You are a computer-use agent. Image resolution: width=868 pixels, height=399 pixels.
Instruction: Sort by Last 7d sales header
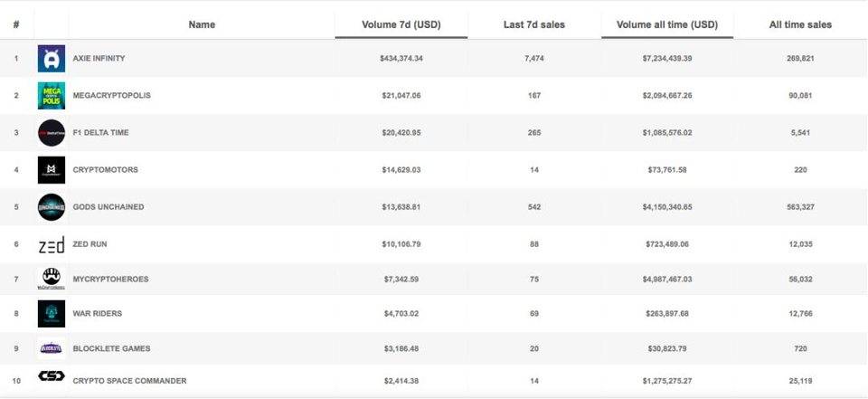[x=533, y=24]
